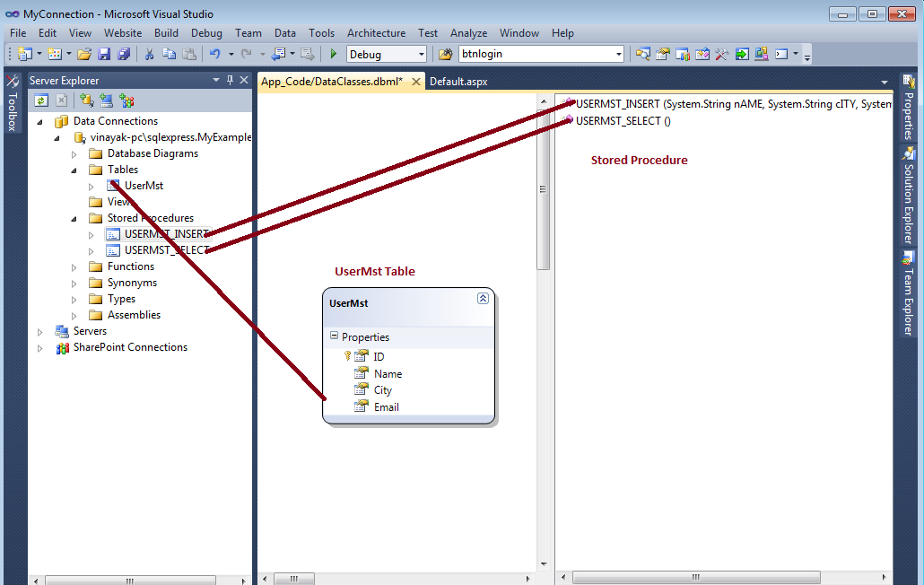Collapse the Properties section in UserMst
This screenshot has width=924, height=585.
[x=334, y=336]
